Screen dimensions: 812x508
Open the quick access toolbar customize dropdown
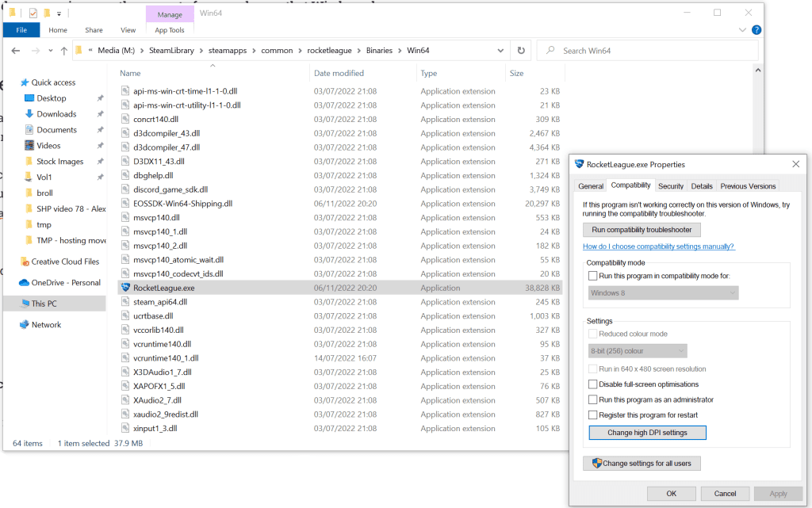[x=59, y=13]
